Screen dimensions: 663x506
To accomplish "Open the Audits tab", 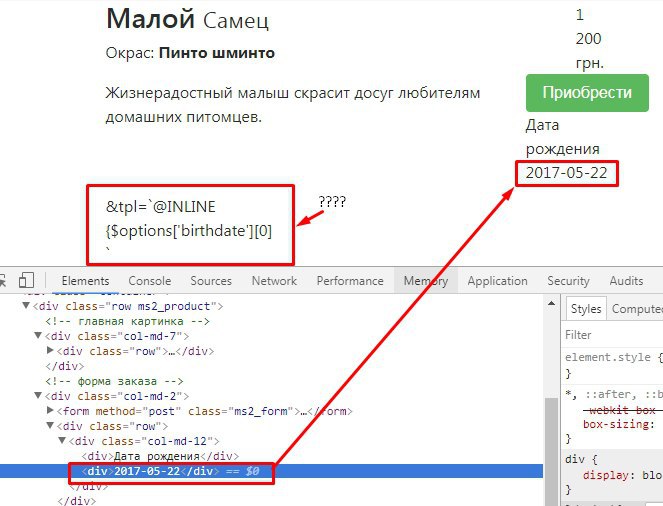I will click(x=626, y=281).
